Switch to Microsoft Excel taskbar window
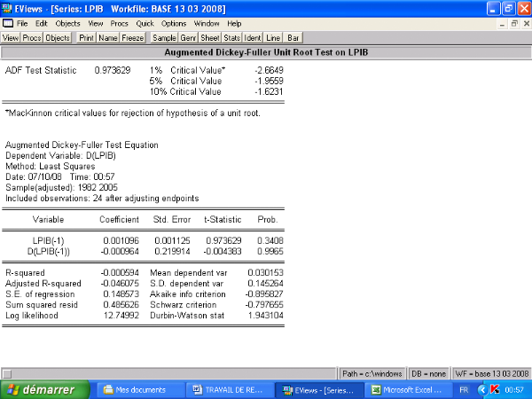The height and width of the screenshot is (399, 532). tap(408, 390)
